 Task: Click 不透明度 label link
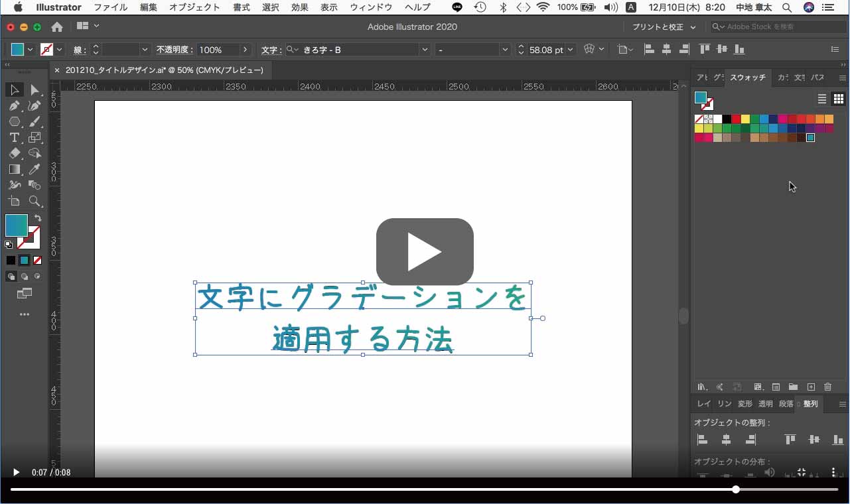pyautogui.click(x=175, y=50)
